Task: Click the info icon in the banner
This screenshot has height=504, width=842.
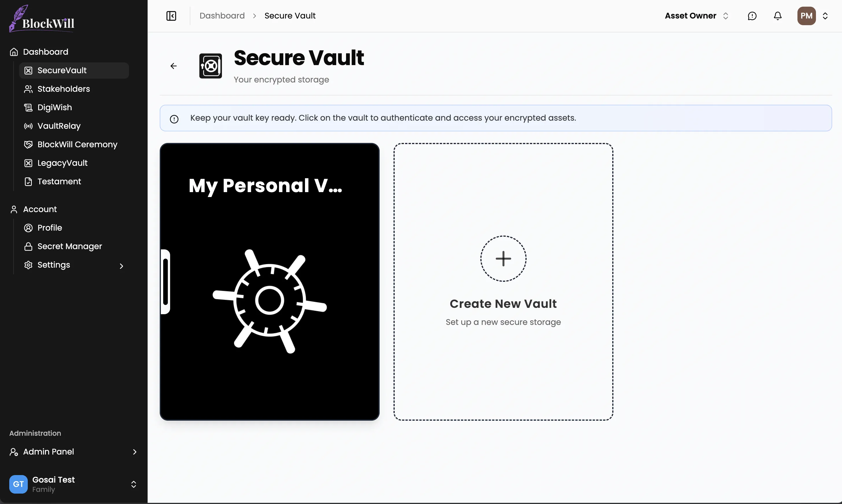Action: 174,119
